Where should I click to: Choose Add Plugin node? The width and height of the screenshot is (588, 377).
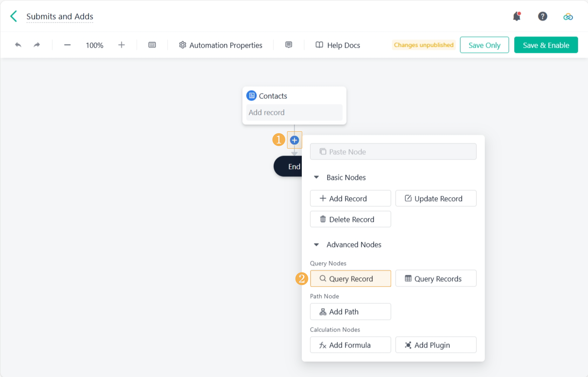pyautogui.click(x=436, y=345)
